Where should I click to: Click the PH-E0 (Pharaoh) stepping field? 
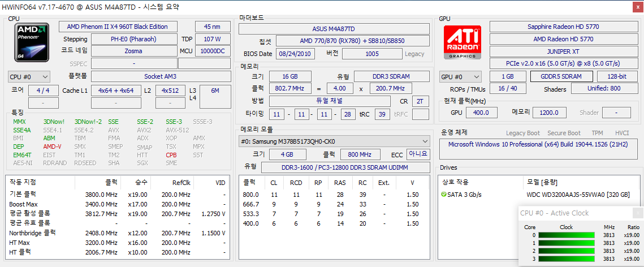click(x=133, y=39)
